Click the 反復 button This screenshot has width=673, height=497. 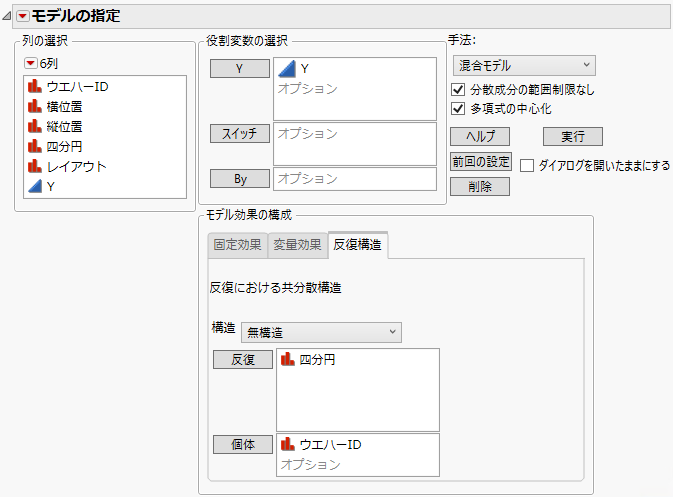pos(243,360)
